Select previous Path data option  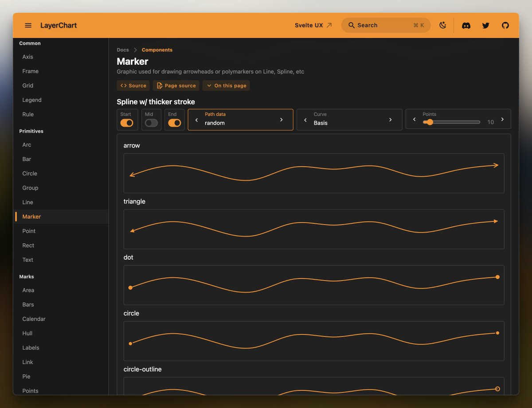point(197,120)
